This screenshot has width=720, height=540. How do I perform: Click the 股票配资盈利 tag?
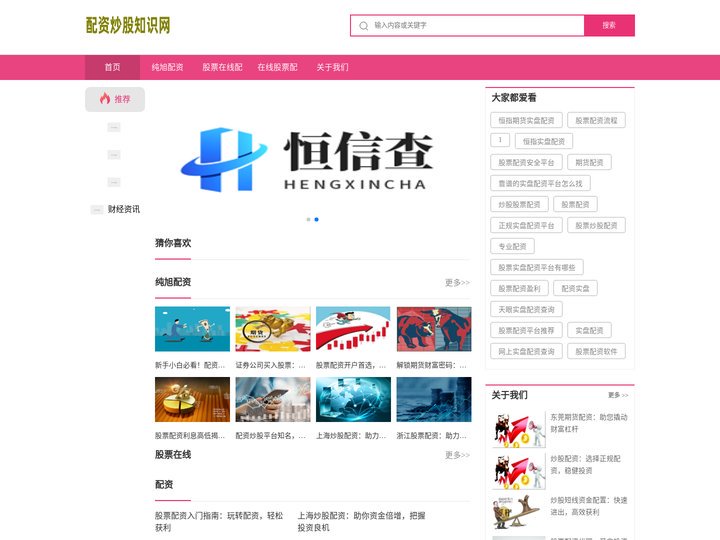pos(519,288)
